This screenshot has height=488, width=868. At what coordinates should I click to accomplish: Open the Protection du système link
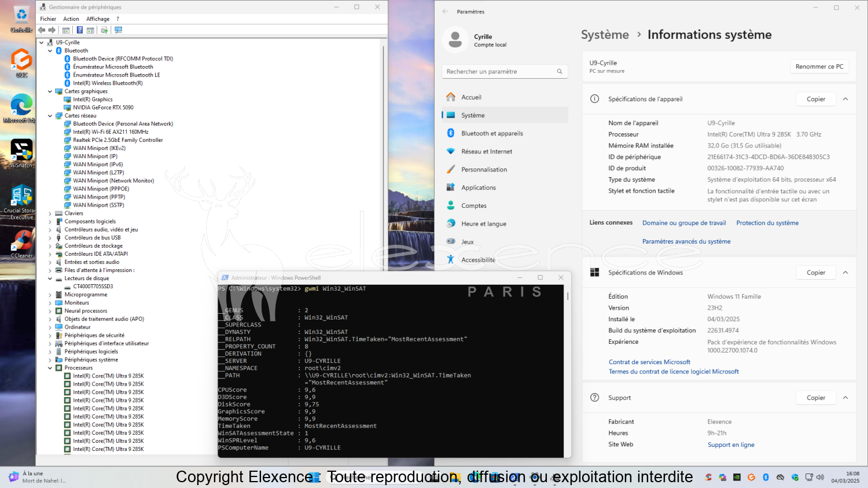(767, 223)
